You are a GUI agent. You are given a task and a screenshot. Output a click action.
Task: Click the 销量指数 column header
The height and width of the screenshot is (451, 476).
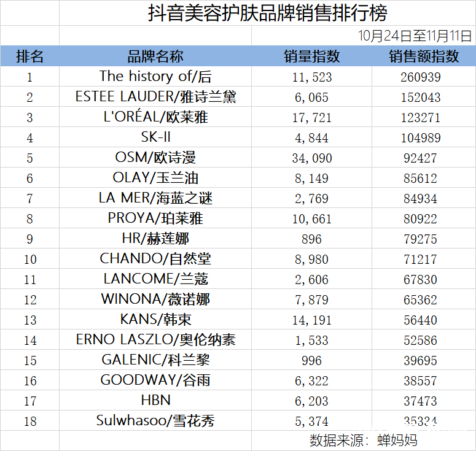(312, 56)
